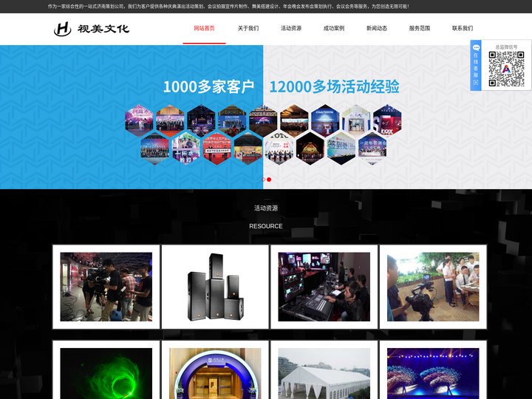Click the 签到处 hexagon photo in banner
The width and height of the screenshot is (532, 399).
341,149
